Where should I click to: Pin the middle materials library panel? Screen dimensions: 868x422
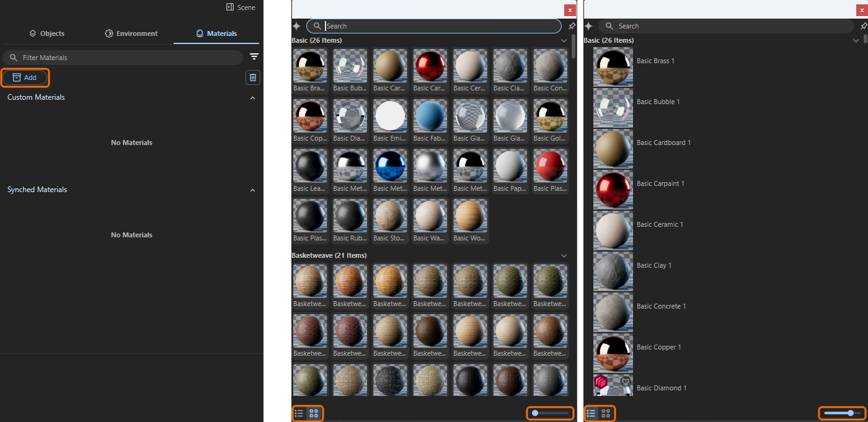coord(572,26)
